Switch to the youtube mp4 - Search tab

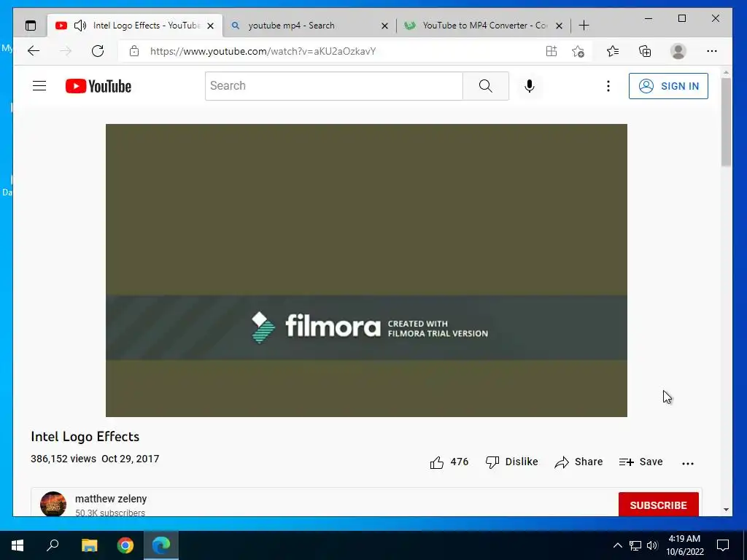(x=309, y=26)
